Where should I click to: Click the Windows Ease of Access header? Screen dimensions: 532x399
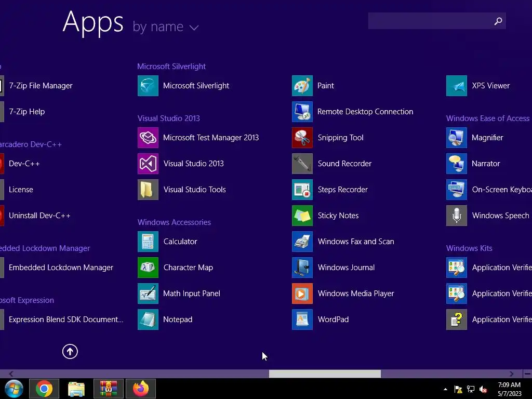(488, 118)
